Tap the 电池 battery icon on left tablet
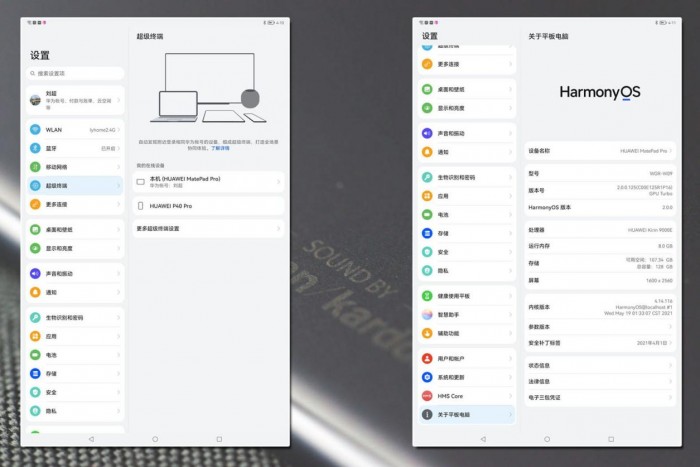 point(35,355)
